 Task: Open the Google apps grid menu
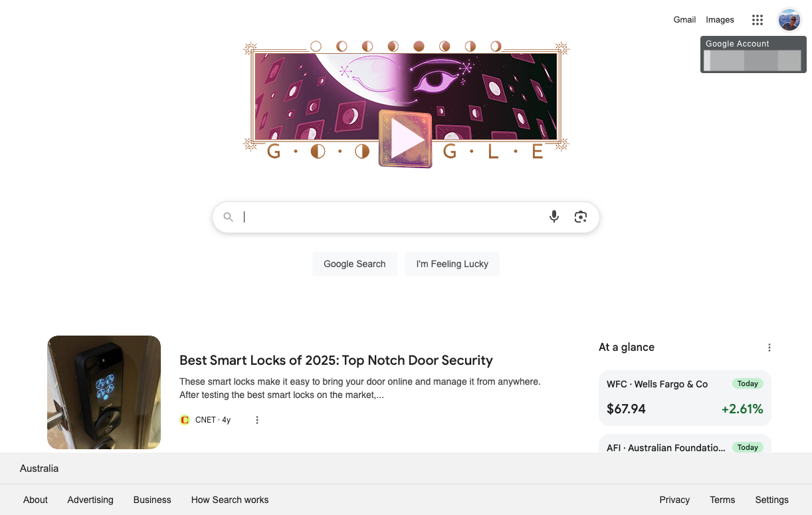[x=757, y=20]
